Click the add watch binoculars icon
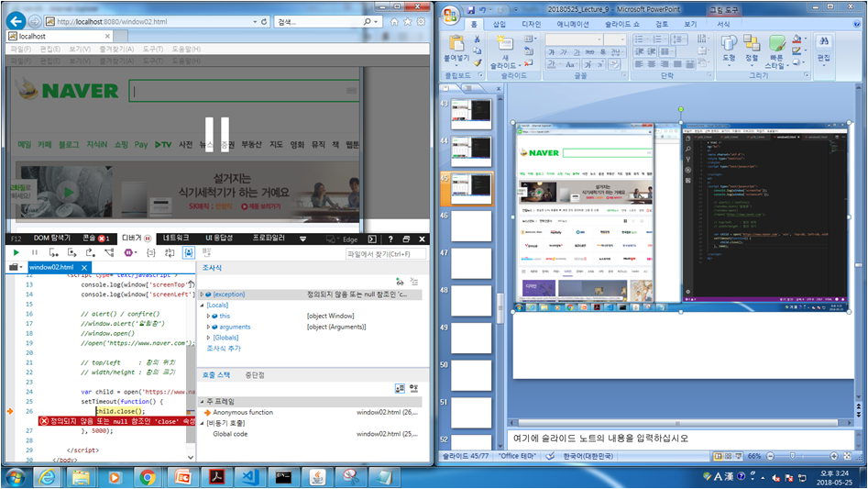 coord(400,282)
